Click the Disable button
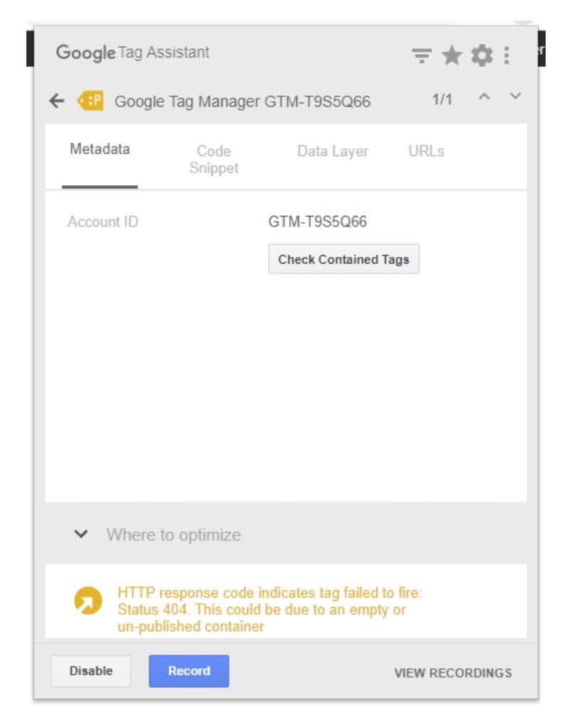The height and width of the screenshot is (728, 567). pyautogui.click(x=91, y=671)
